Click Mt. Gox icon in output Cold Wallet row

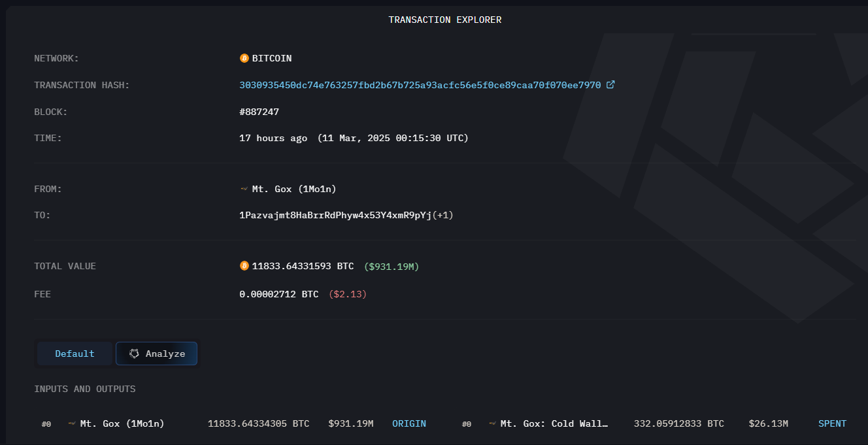point(492,423)
